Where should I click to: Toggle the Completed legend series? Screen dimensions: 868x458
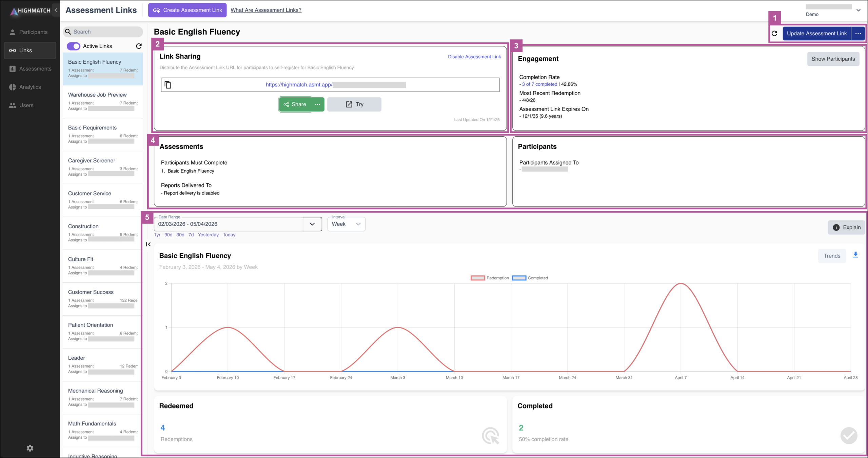point(530,278)
